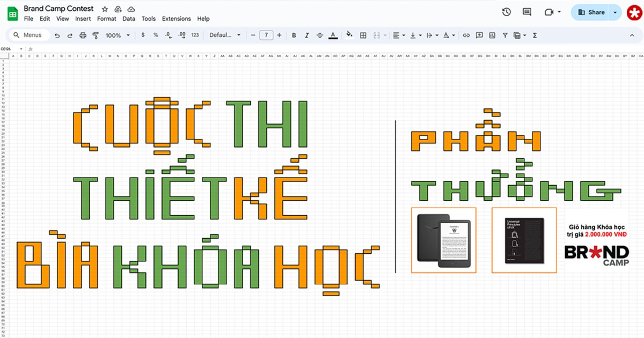Collapse the toolbar with the chevron
The image size is (644, 338).
(x=631, y=35)
